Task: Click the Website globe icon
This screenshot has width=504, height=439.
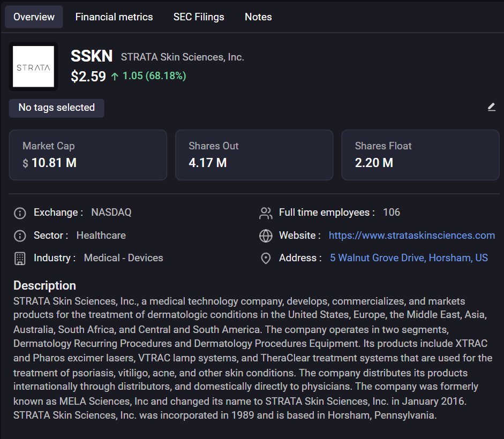Action: coord(266,236)
